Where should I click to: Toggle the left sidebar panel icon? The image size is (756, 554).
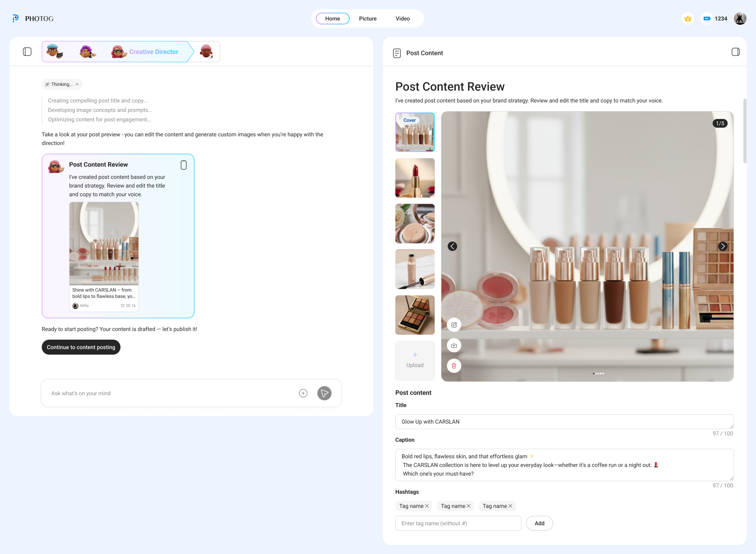[x=27, y=52]
